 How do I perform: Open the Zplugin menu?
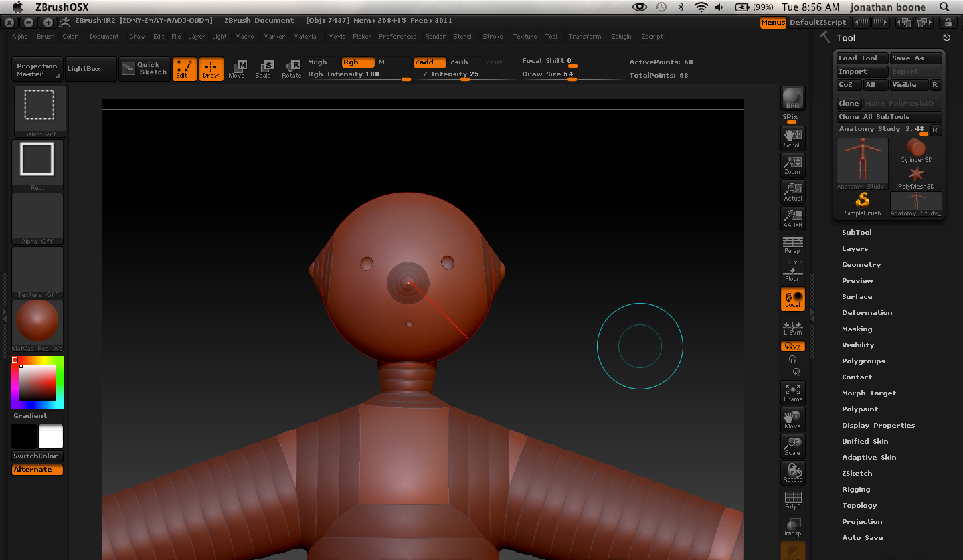pos(621,37)
